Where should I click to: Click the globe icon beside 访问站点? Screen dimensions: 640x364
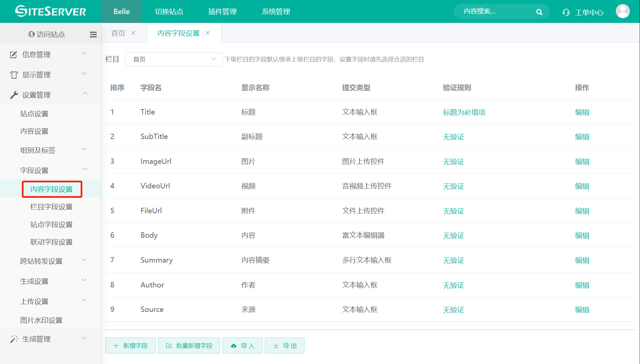click(x=31, y=34)
